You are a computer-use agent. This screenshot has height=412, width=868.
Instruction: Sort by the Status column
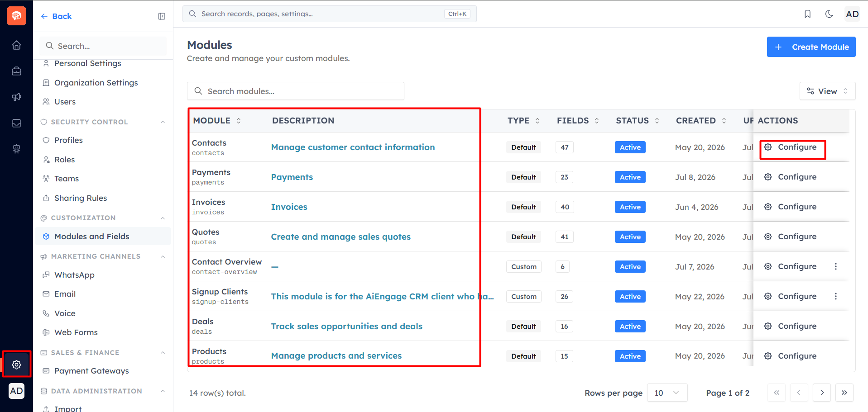point(638,121)
